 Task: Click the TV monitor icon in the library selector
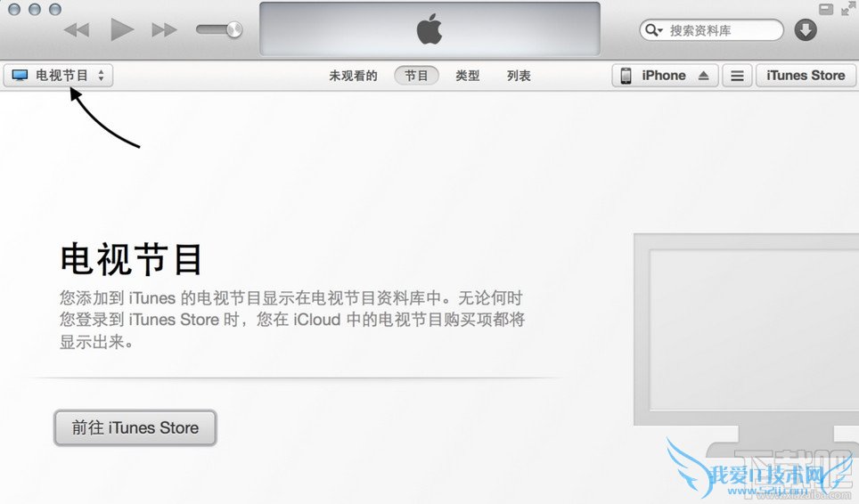[20, 76]
